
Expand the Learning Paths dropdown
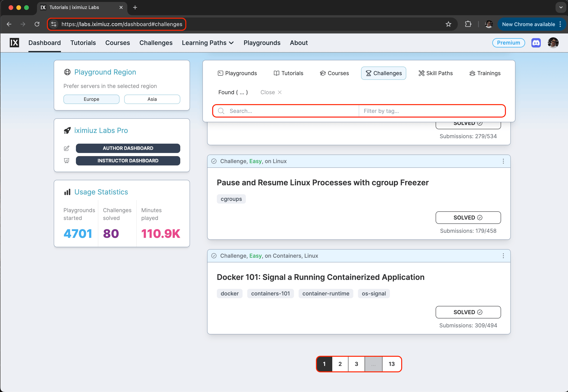[208, 43]
